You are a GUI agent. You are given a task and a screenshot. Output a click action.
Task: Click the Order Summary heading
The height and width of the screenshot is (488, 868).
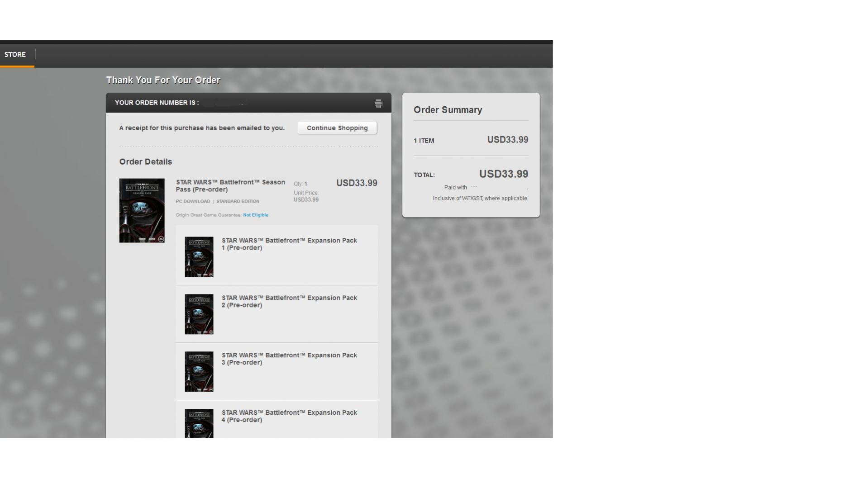point(448,110)
